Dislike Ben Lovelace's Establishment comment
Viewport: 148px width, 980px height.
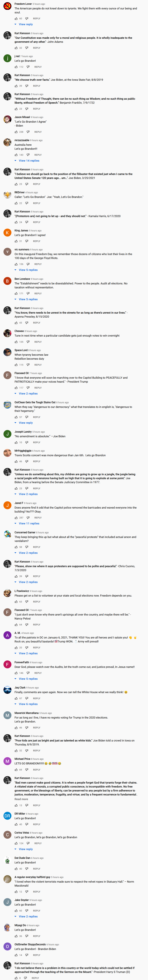[28, 293]
